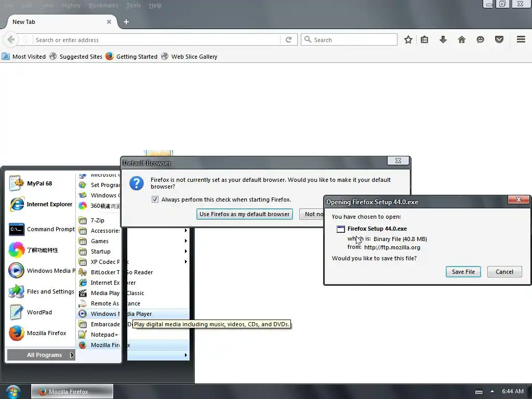
Task: Close the Default Browser dialog
Action: [398, 161]
